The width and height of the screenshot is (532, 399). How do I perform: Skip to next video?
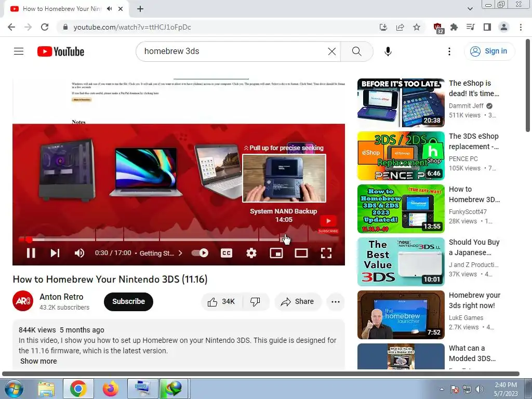coord(55,253)
